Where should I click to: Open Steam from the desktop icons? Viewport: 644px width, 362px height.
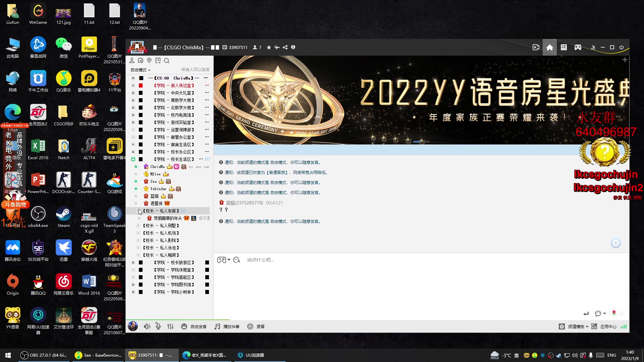coord(64,217)
